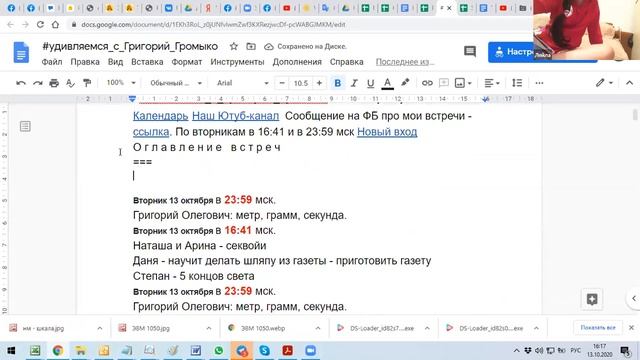Click the blue share access button
Image resolution: width=640 pixels, height=360 pixels.
pyautogui.click(x=512, y=52)
